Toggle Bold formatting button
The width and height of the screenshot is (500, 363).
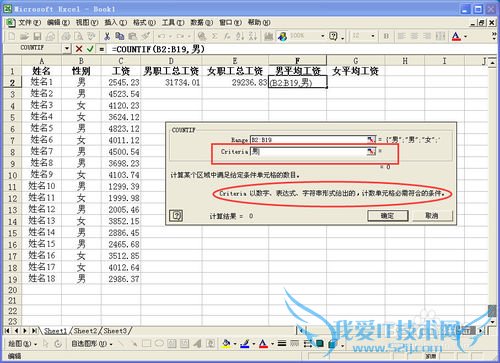[x=386, y=36]
